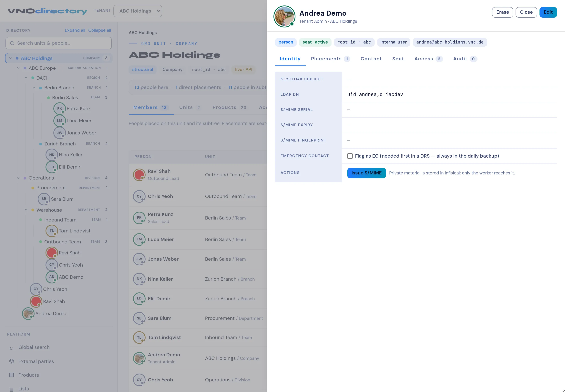Click Luca Meier LM avatar in directory tree
Viewport: 565px width, 392px height.
click(59, 121)
